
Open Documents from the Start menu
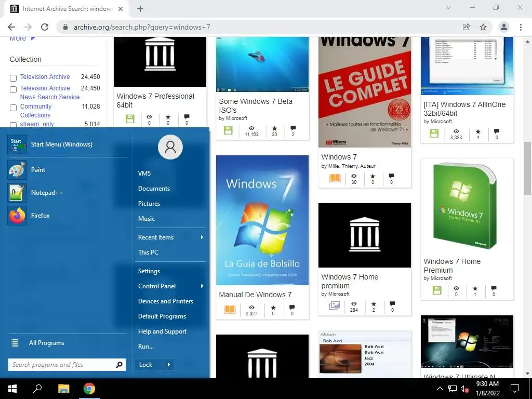point(154,188)
